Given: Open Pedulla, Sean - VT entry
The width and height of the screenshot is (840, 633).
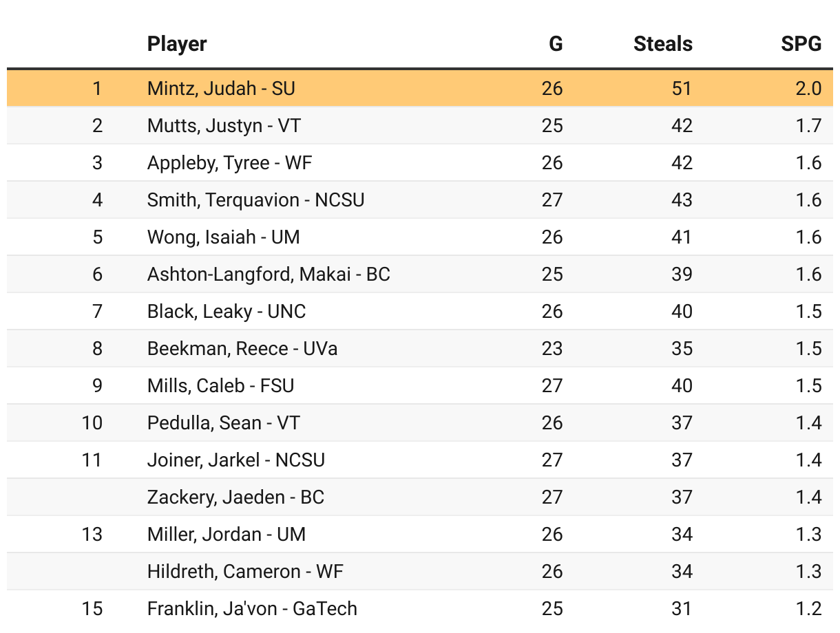Looking at the screenshot, I should click(x=224, y=422).
